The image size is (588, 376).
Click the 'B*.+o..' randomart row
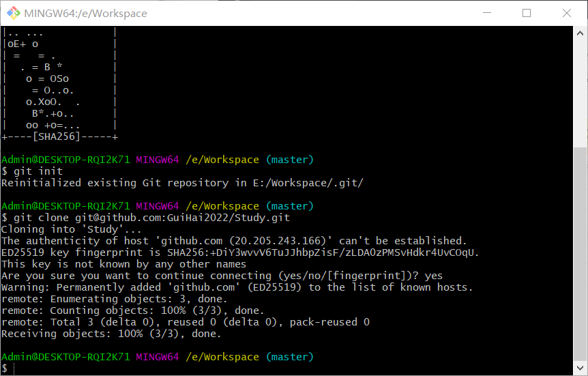click(59, 114)
